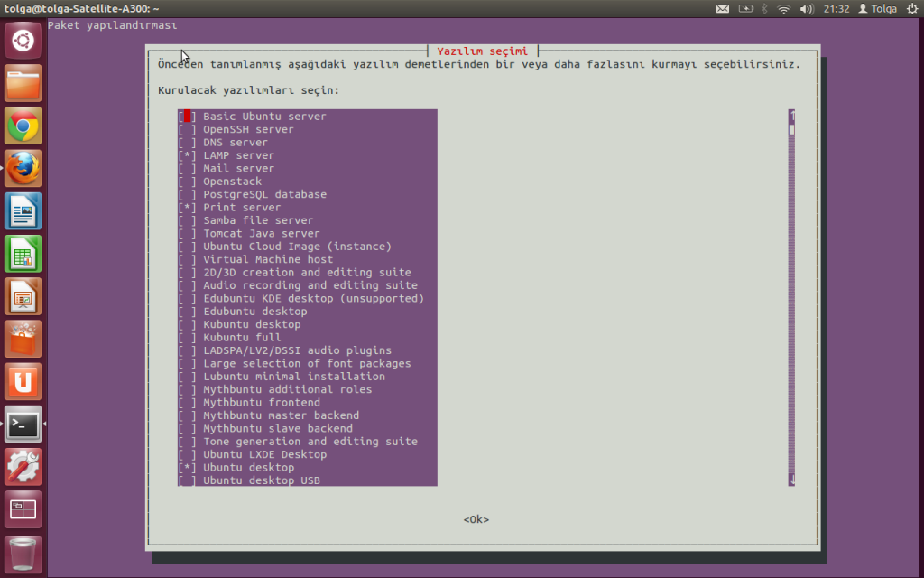924x578 pixels.
Task: Toggle the Mail server checkbox
Action: 187,168
